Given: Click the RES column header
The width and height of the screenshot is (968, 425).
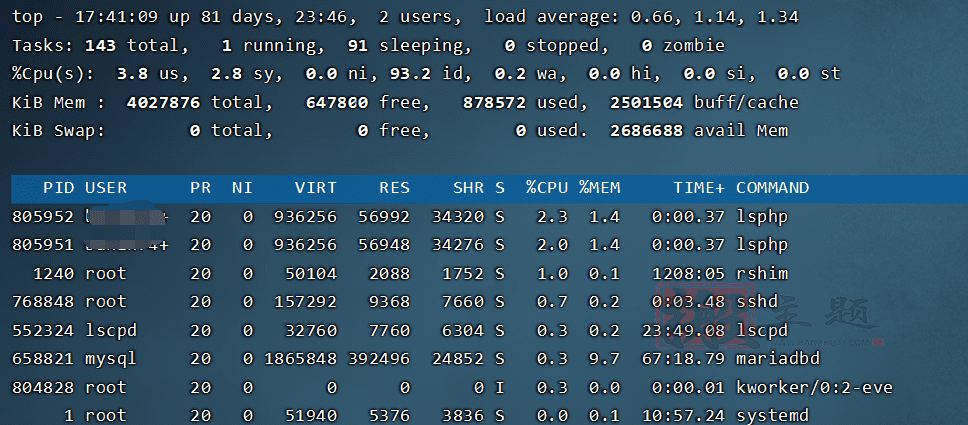Looking at the screenshot, I should point(394,188).
